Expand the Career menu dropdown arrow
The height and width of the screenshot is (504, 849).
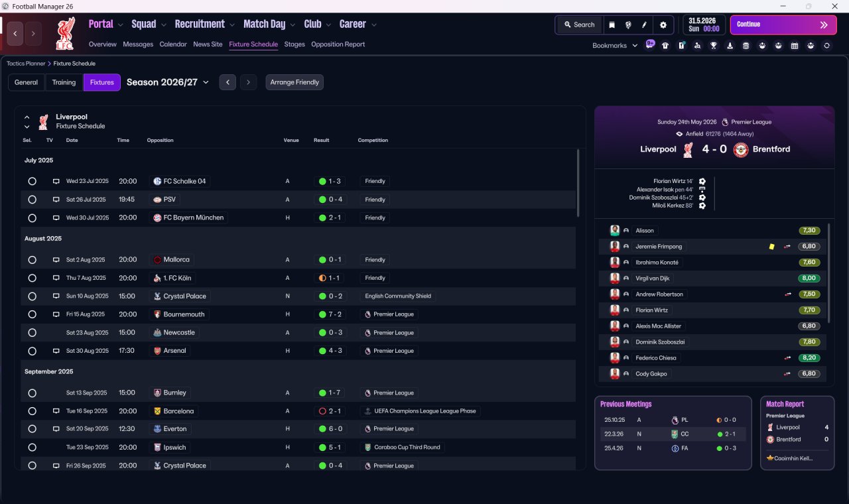pyautogui.click(x=373, y=25)
